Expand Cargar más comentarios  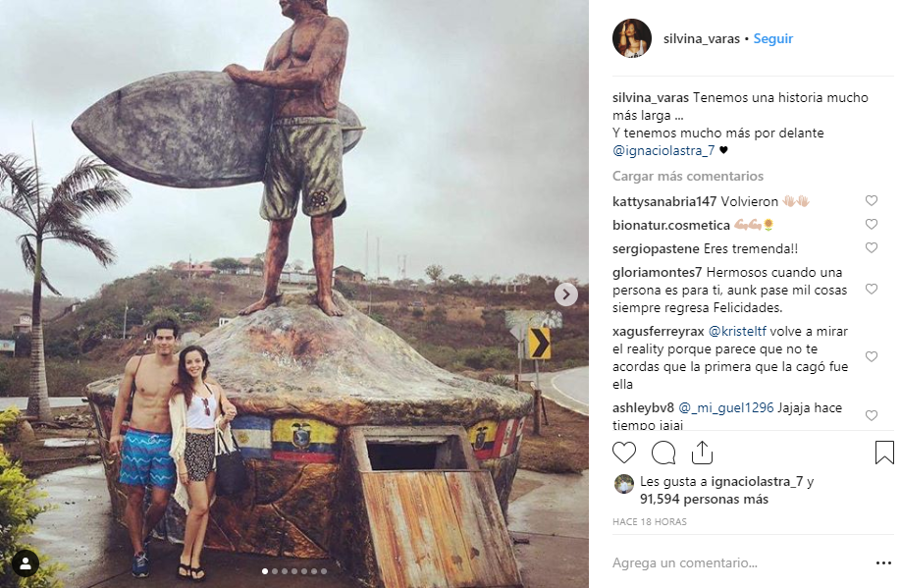(687, 177)
